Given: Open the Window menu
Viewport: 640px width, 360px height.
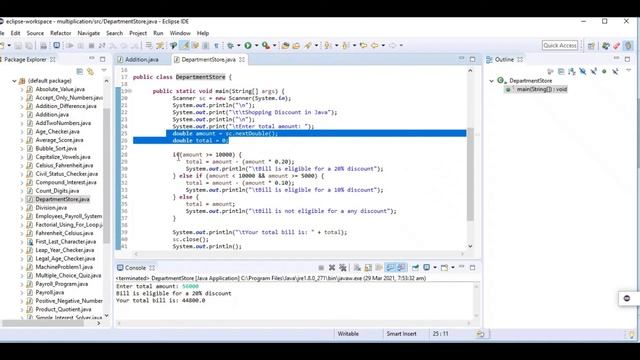Looking at the screenshot, I should (180, 33).
